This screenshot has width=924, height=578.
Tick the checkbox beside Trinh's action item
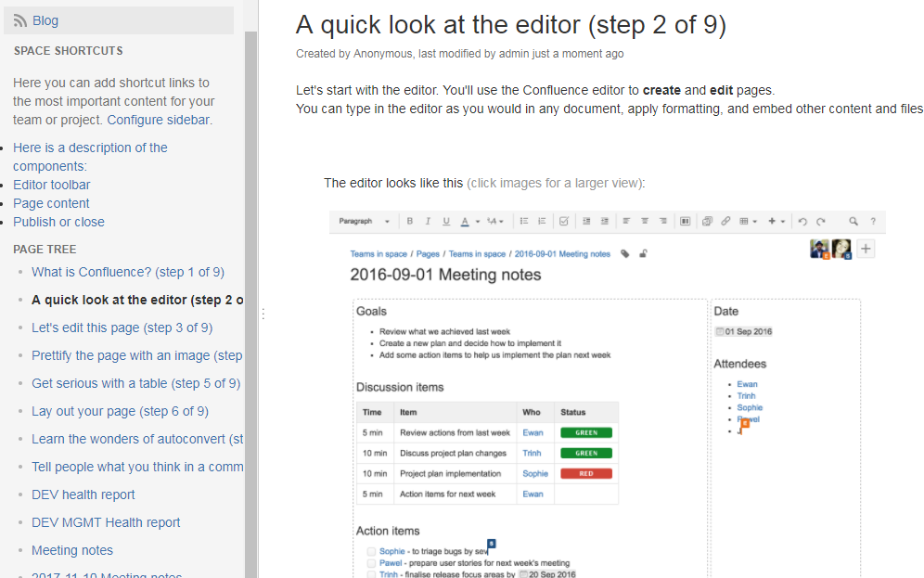click(371, 574)
